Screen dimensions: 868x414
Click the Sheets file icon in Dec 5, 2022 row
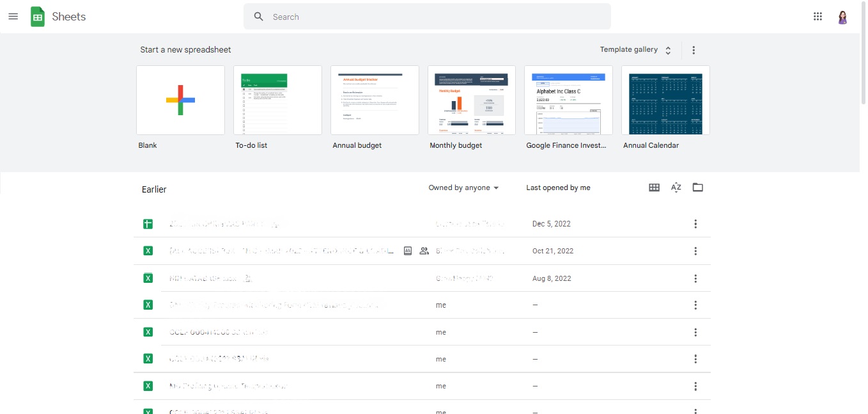[148, 224]
